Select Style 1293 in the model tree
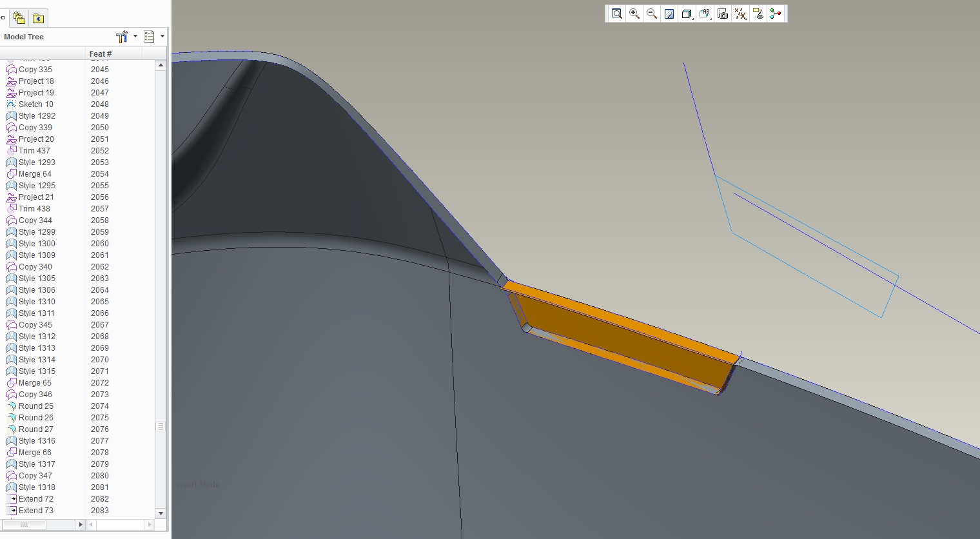The image size is (980, 539). click(37, 162)
